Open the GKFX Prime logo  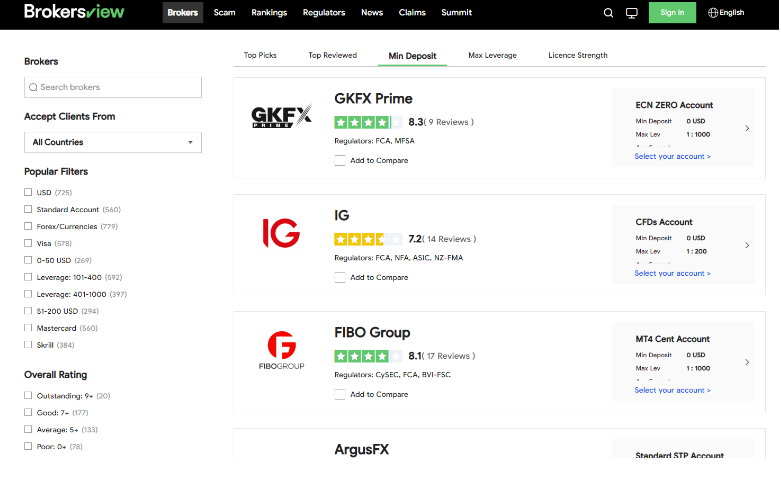coord(281,116)
